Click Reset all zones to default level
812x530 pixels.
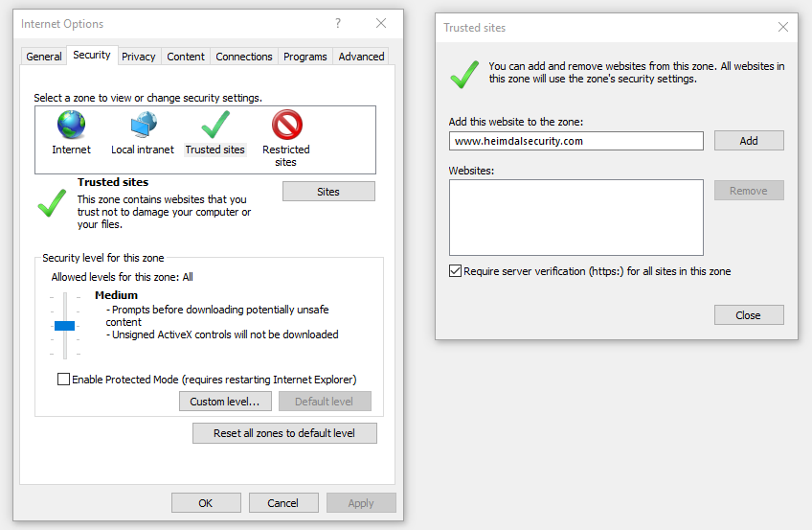pos(284,433)
